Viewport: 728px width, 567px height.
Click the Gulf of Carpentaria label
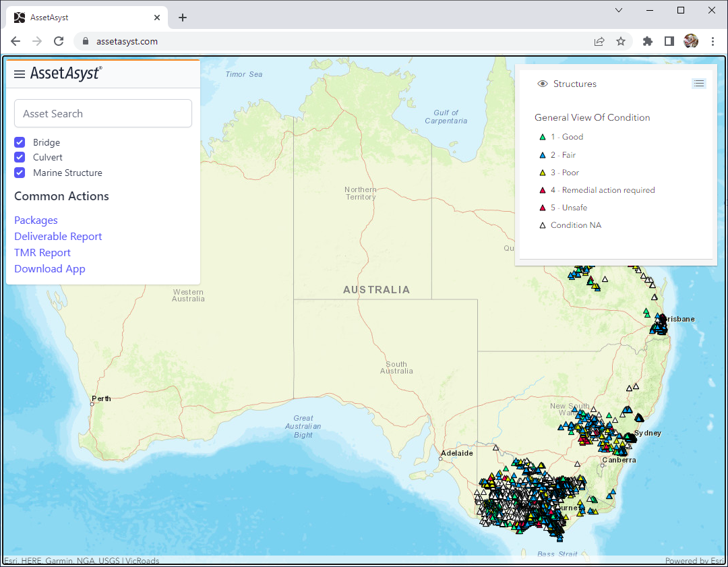click(x=446, y=117)
